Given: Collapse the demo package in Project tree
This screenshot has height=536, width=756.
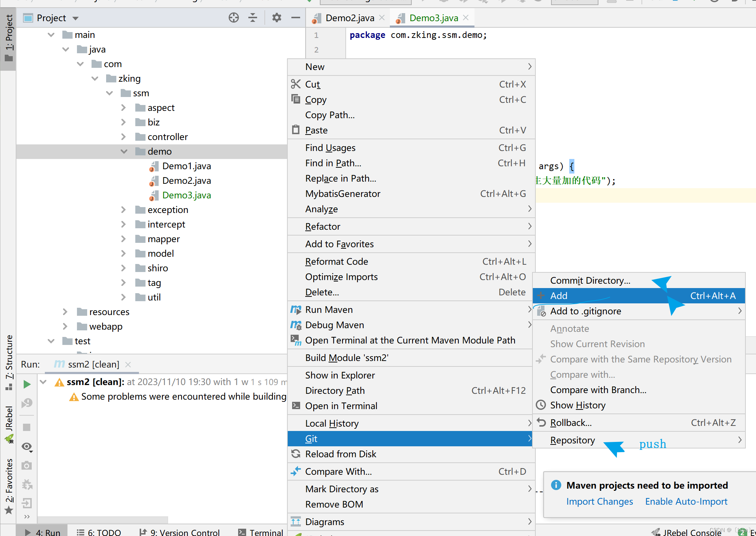Looking at the screenshot, I should 124,151.
